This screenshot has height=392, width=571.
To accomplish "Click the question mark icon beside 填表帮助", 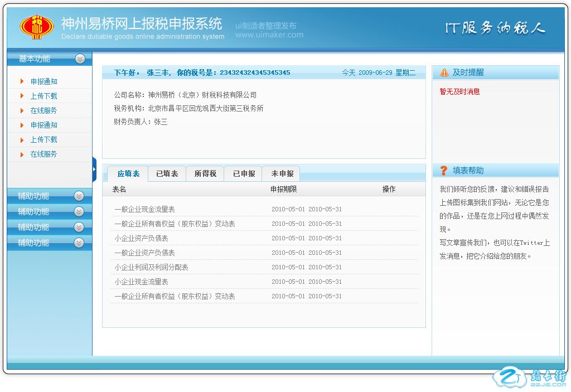I will pos(444,171).
